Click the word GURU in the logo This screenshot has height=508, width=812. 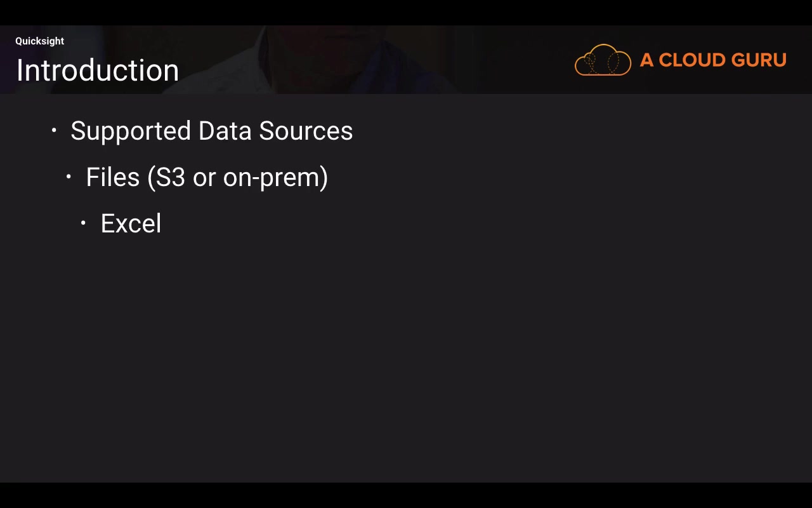758,60
